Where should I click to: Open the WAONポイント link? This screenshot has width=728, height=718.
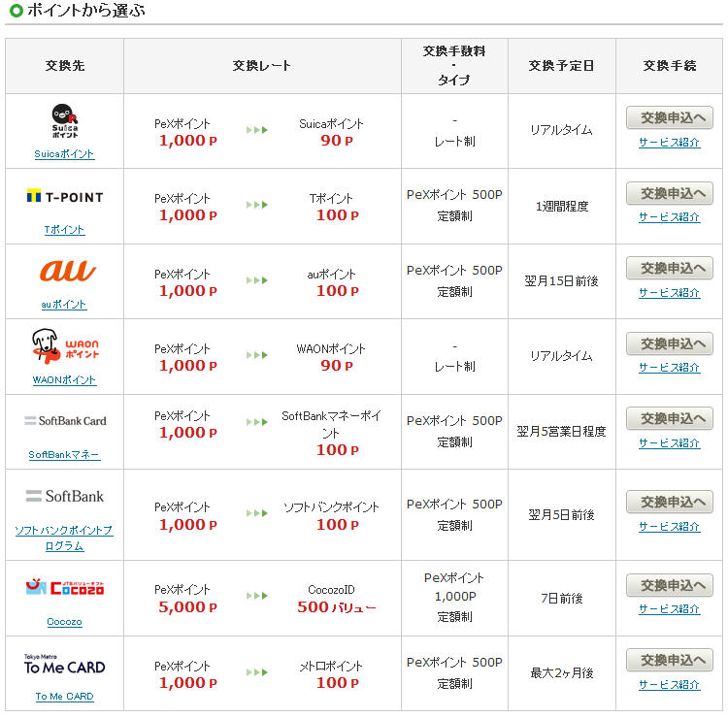[x=64, y=379]
